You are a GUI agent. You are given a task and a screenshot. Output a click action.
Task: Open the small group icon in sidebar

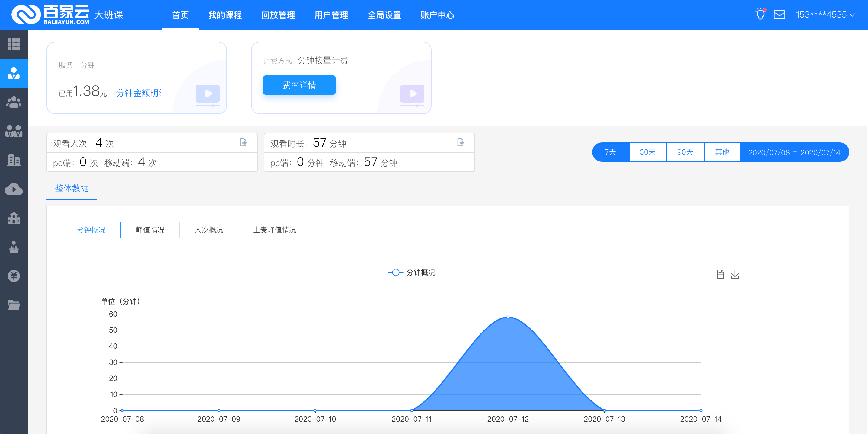pos(14,102)
